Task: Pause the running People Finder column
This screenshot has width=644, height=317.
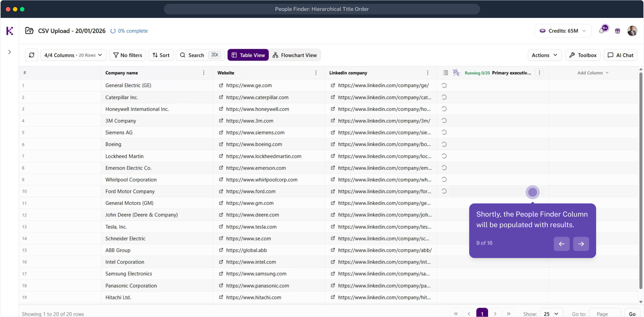Action: click(446, 73)
